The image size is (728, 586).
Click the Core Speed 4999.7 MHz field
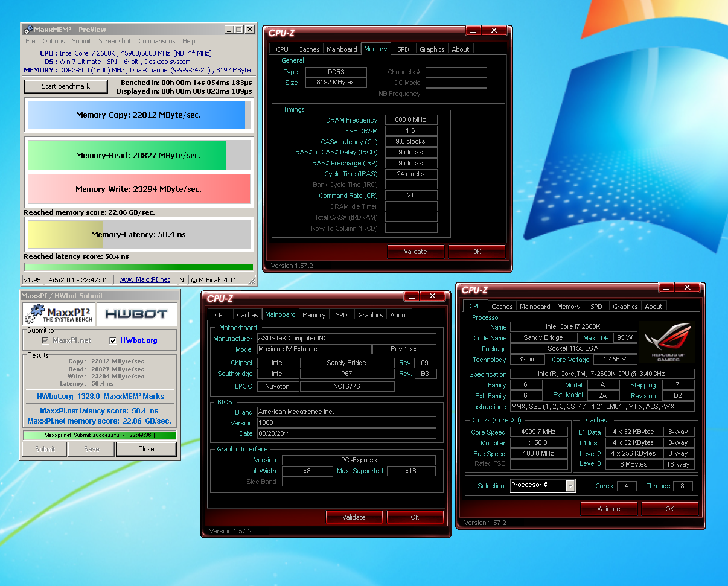click(x=538, y=432)
